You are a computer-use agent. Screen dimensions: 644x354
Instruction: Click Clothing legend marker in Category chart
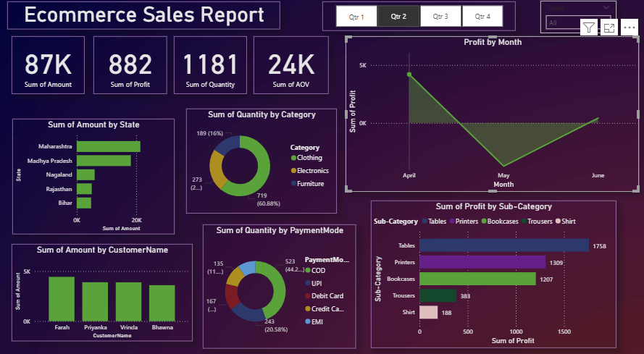[293, 158]
